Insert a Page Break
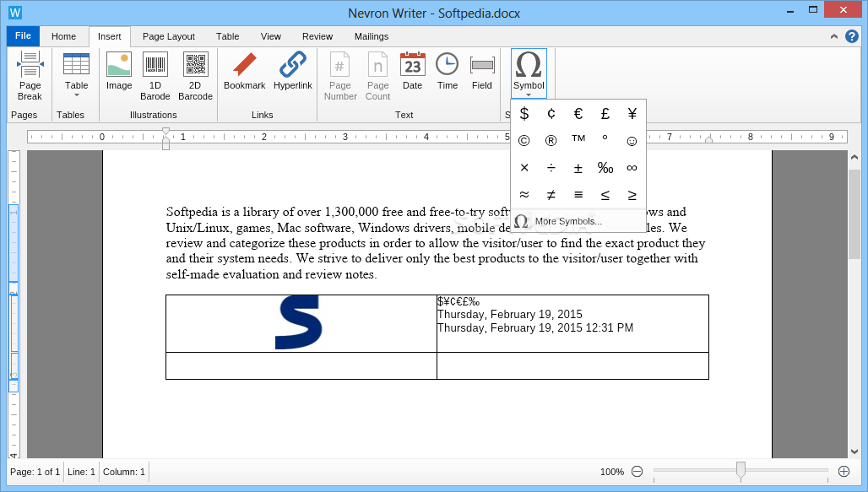The width and height of the screenshot is (868, 492). tap(30, 76)
